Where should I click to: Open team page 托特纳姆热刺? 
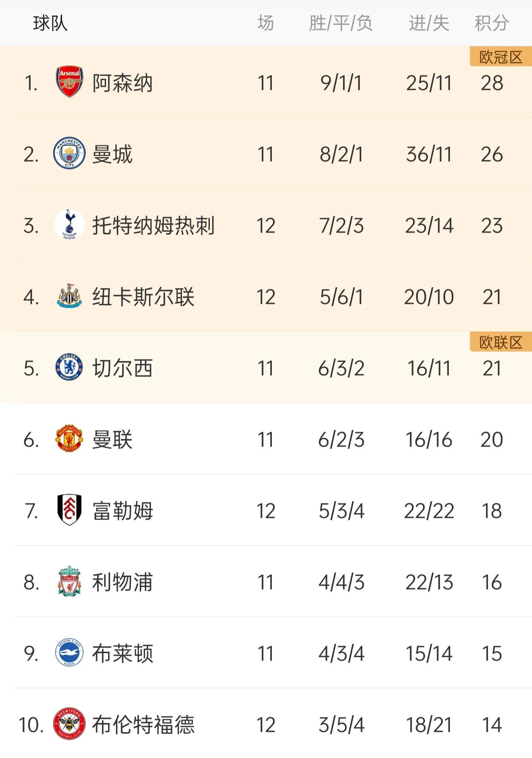[x=153, y=225]
